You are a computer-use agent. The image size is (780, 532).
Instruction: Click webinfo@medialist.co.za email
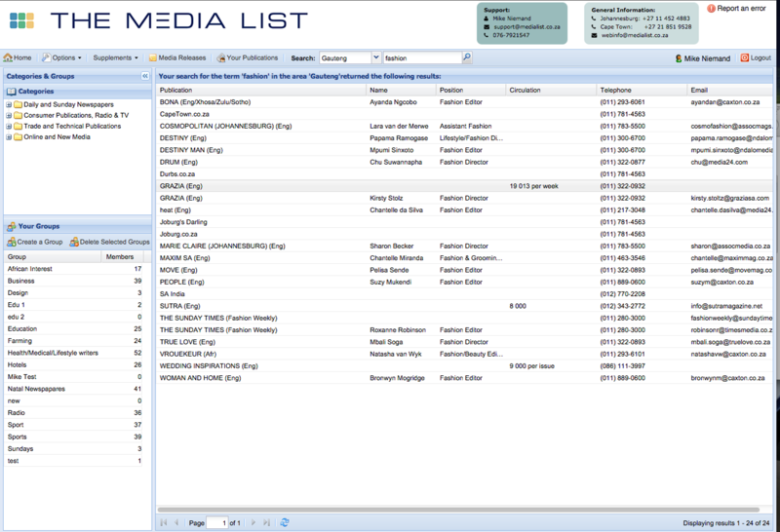coord(635,36)
